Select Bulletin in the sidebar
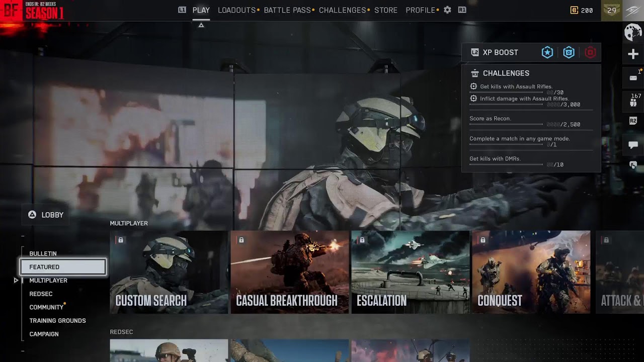Viewport: 644px width, 362px height. coord(43,253)
